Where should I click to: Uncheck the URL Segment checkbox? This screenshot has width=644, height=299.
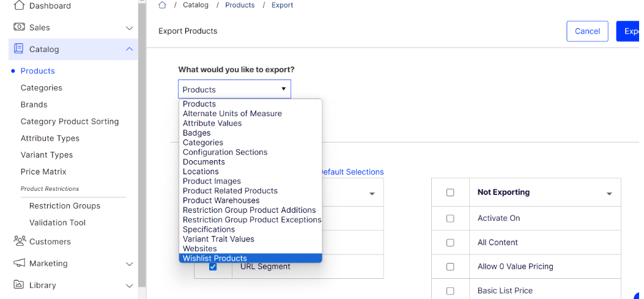click(213, 267)
